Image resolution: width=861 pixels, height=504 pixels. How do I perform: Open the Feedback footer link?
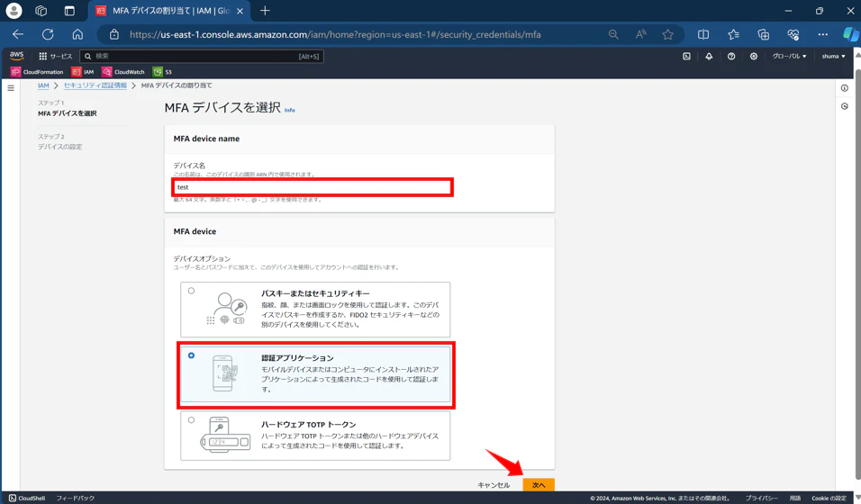(76, 498)
